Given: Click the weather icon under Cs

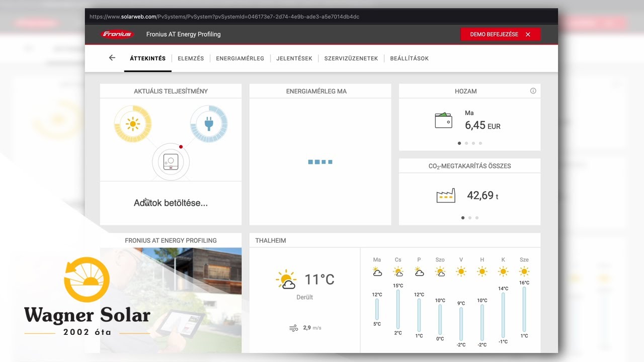Looking at the screenshot, I should coord(398,272).
